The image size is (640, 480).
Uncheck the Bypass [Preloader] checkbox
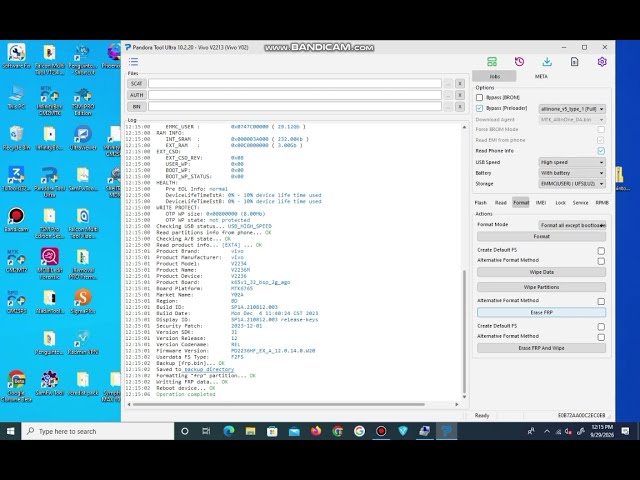coord(480,109)
